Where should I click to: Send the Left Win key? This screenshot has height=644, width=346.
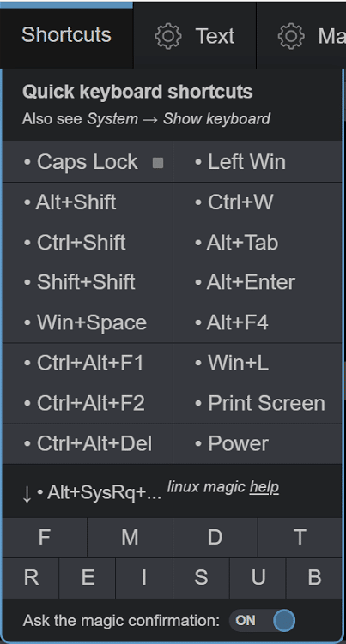258,162
